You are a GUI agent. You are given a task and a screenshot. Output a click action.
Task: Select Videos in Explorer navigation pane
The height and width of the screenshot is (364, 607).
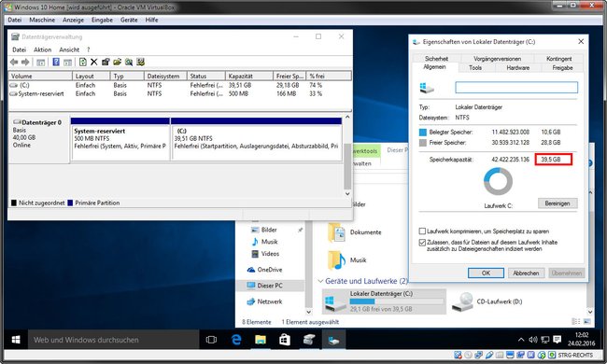pyautogui.click(x=265, y=254)
